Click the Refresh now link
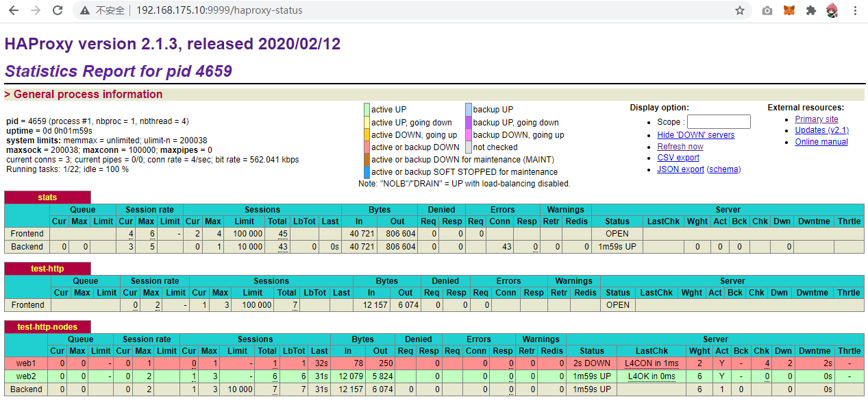 point(680,147)
